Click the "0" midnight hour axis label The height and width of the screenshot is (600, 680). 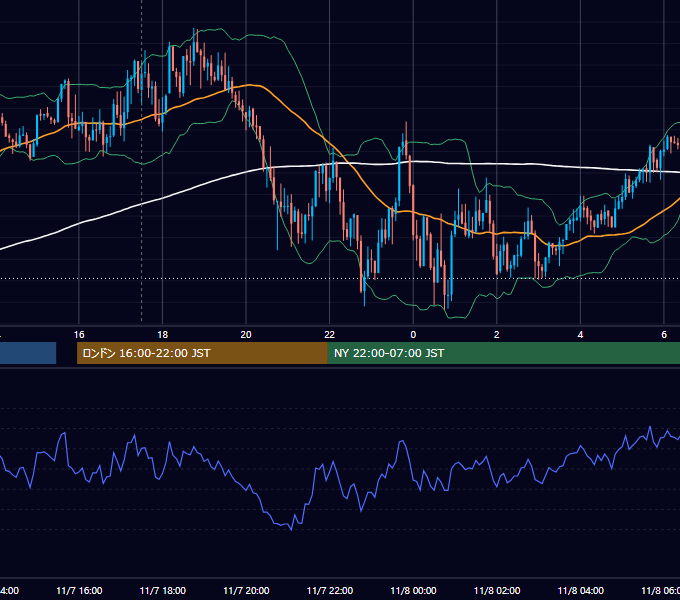coord(413,335)
